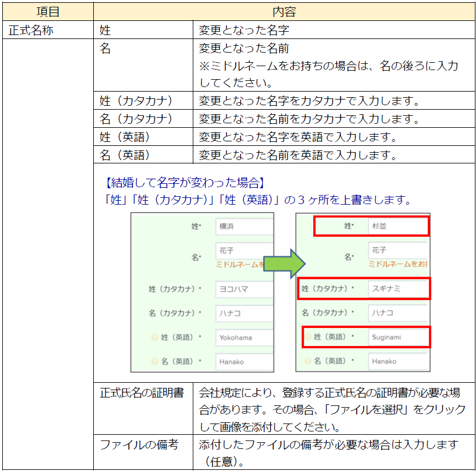The width and height of the screenshot is (476, 471).
Task: Click the ファイルの備考 cell
Action: (143, 452)
